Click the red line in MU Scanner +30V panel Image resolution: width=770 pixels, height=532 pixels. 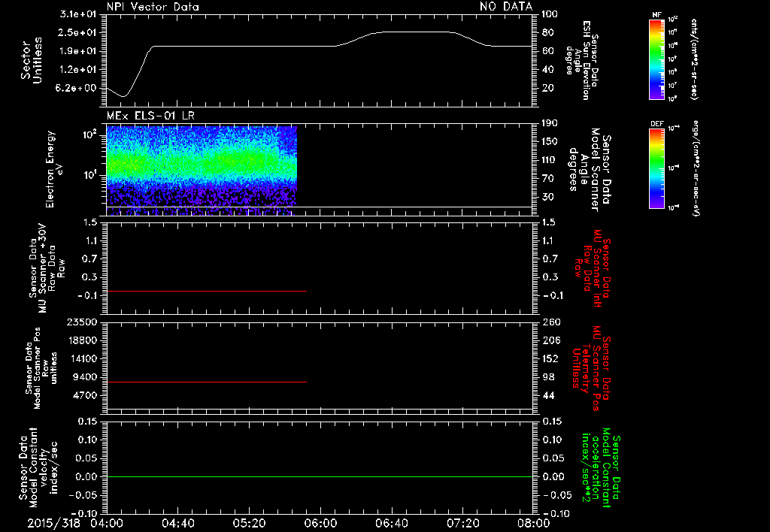[206, 291]
